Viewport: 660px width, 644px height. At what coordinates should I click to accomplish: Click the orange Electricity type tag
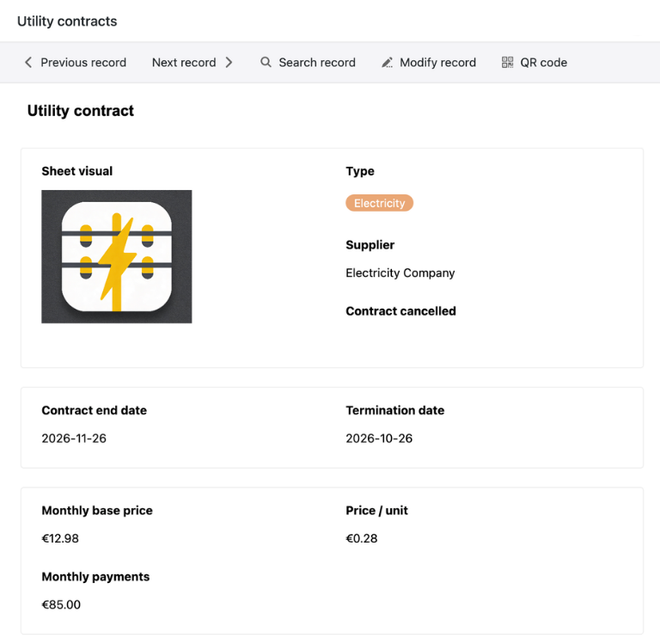click(379, 204)
